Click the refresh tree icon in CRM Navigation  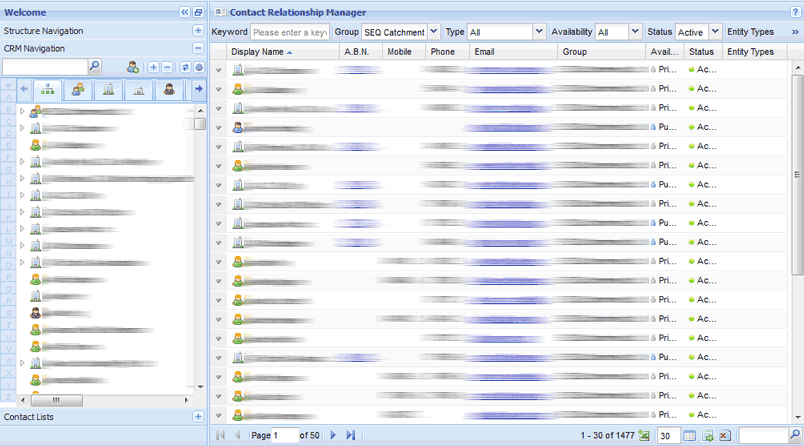coord(185,67)
